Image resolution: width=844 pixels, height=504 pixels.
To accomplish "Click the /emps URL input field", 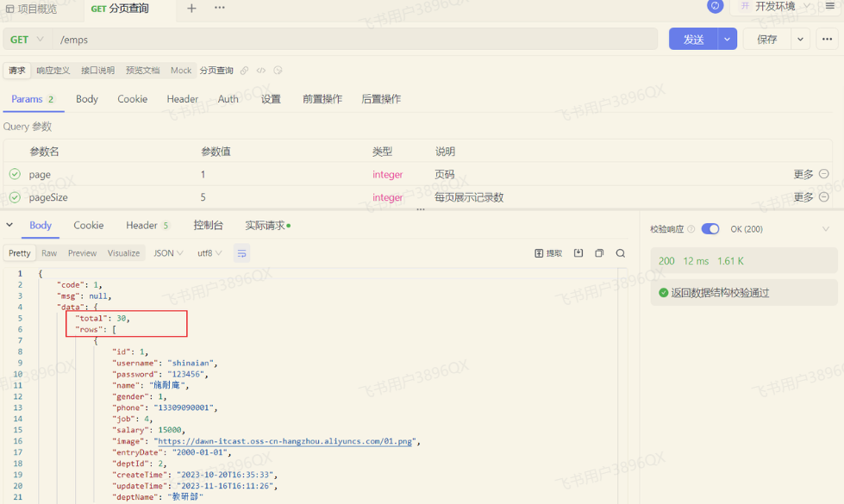I will pos(354,40).
